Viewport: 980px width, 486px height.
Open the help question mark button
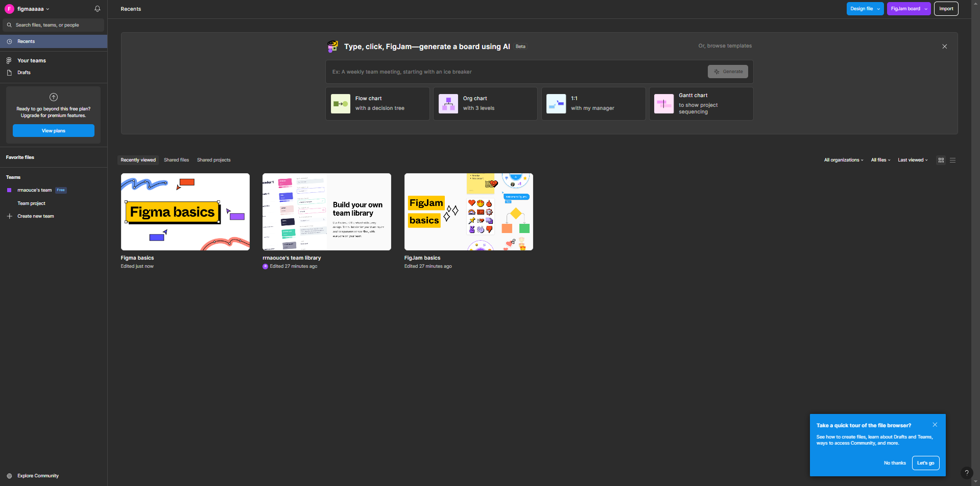967,473
